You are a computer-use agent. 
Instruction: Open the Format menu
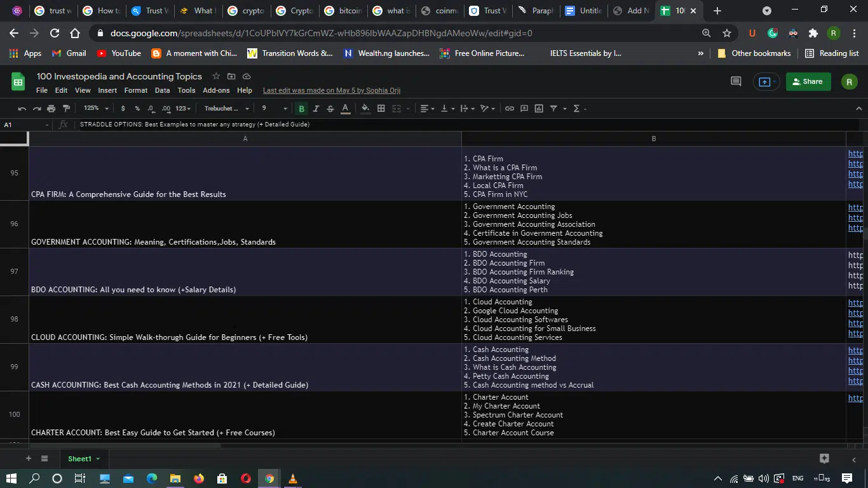(135, 90)
